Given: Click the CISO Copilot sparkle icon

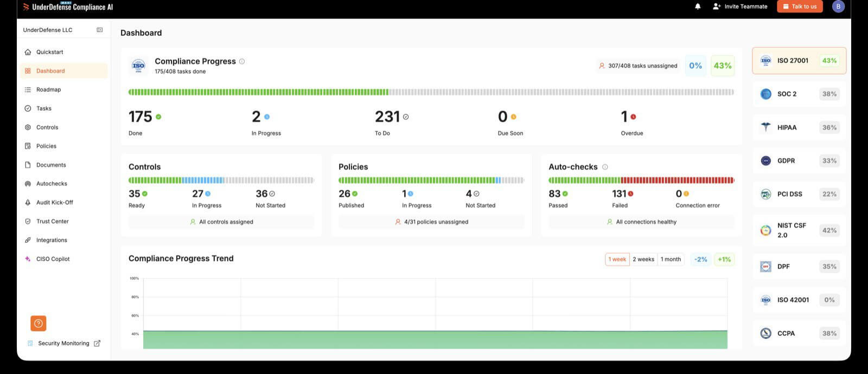Looking at the screenshot, I should pos(28,259).
